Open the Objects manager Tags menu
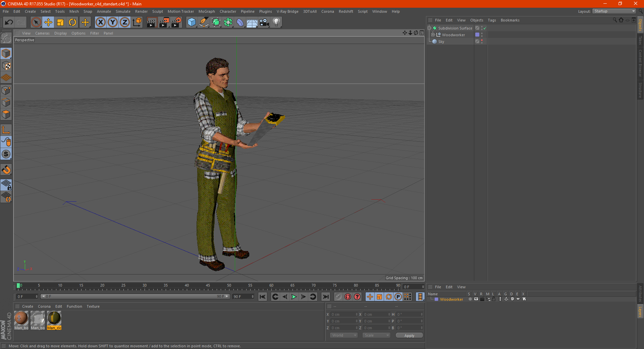 coord(492,20)
